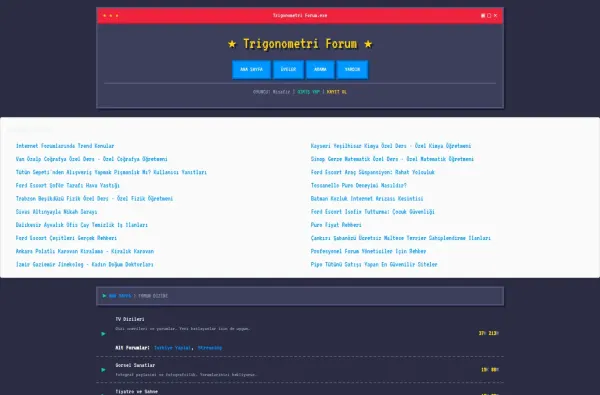Click the breadcrumb arrow icon

coord(104,296)
